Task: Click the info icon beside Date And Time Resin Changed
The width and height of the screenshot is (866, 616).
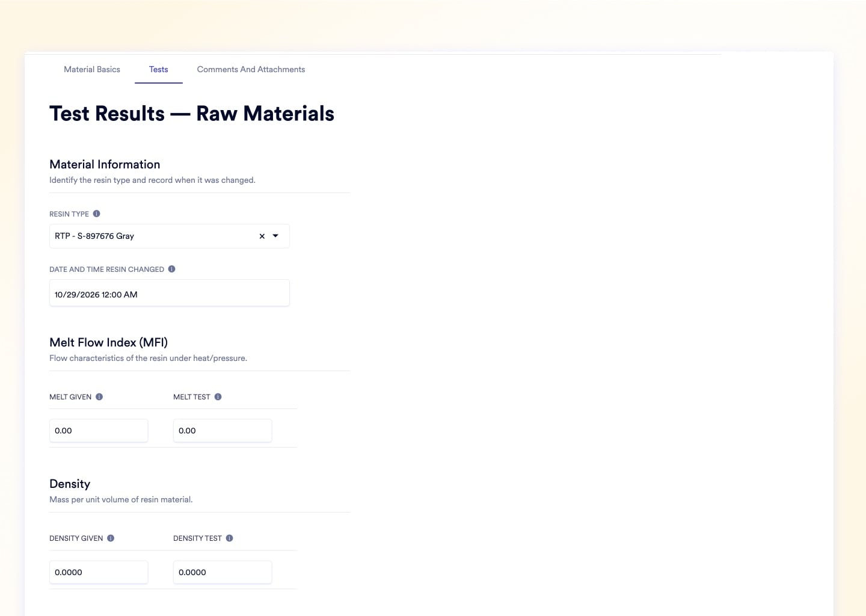Action: (171, 269)
